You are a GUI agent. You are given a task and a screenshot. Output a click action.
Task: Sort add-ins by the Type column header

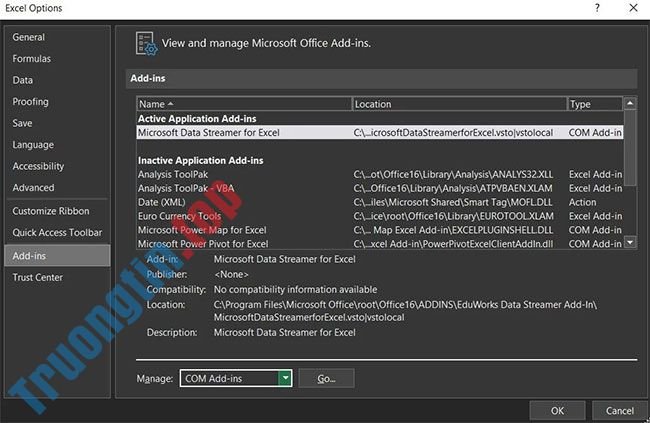[x=594, y=104]
